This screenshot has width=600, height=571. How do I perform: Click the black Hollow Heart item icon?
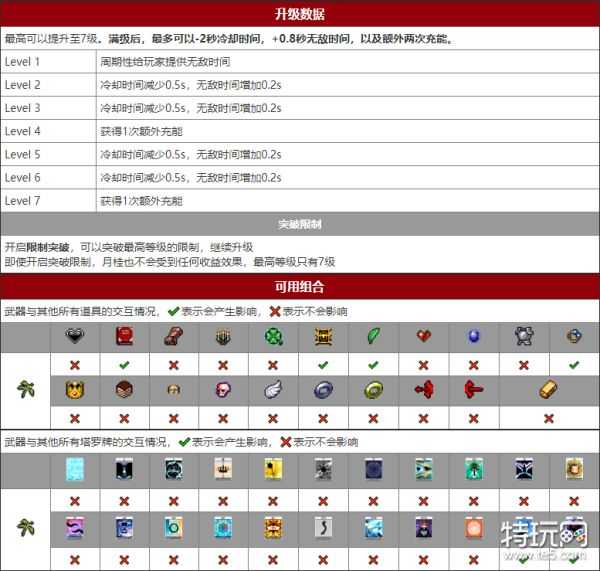point(73,338)
